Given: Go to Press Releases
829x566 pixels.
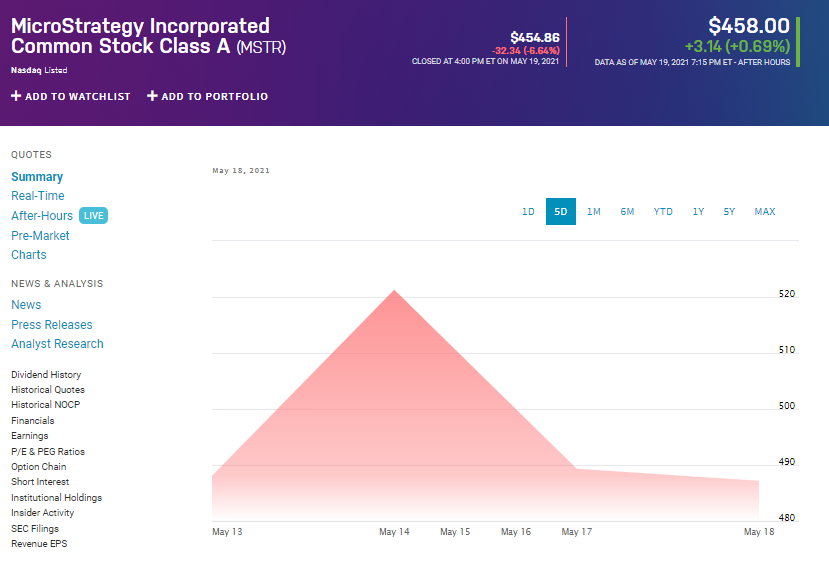Looking at the screenshot, I should 52,324.
